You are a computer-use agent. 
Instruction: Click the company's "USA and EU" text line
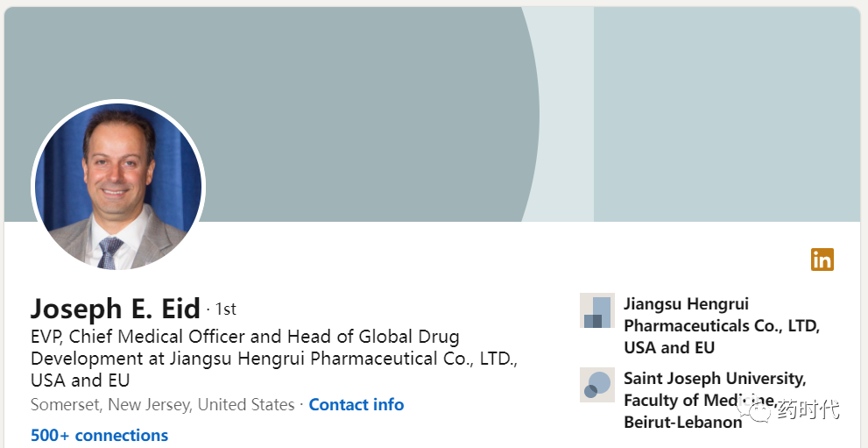point(668,347)
